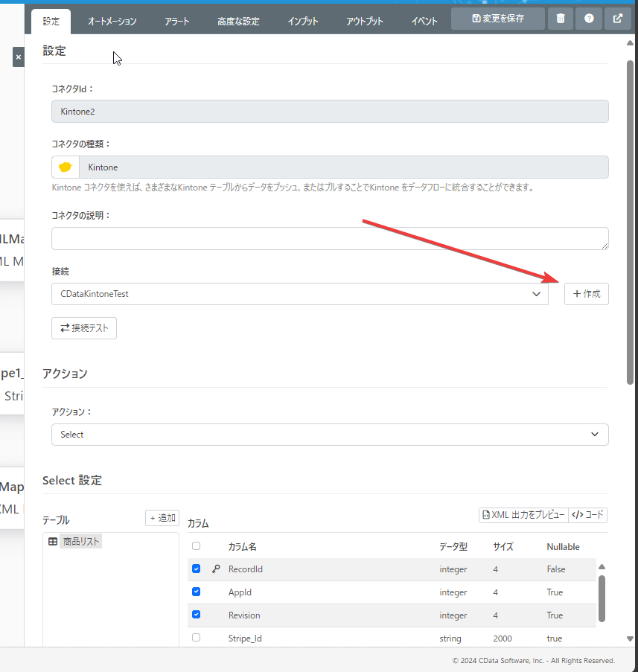This screenshot has width=638, height=672.
Task: Open the help question mark icon
Action: (x=589, y=19)
